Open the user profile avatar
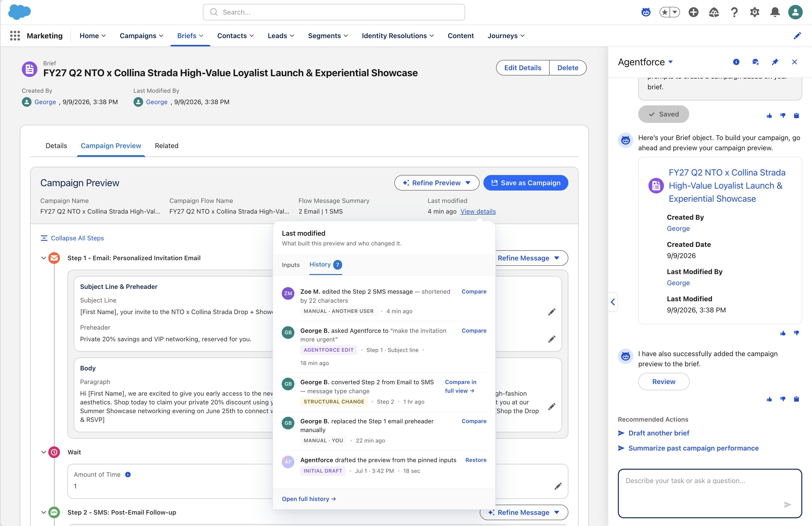The width and height of the screenshot is (812, 526). pyautogui.click(x=795, y=12)
